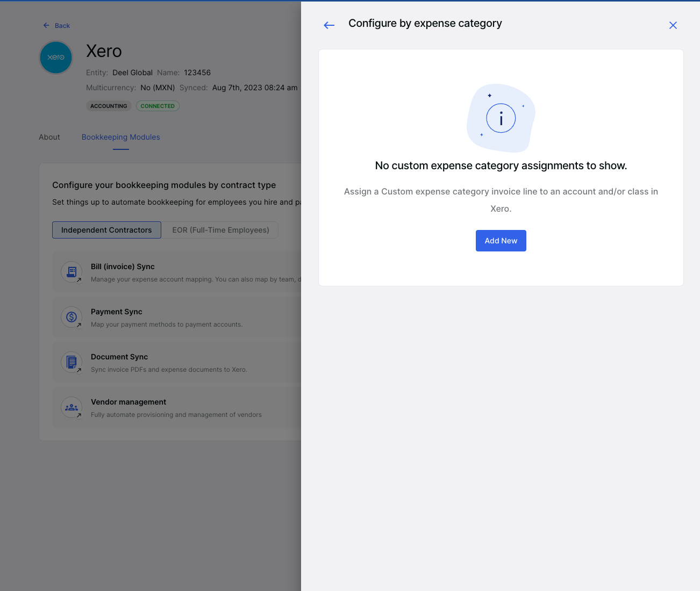Click 'Map your payment methods to payment accounts.'
The height and width of the screenshot is (591, 700).
[x=167, y=325]
